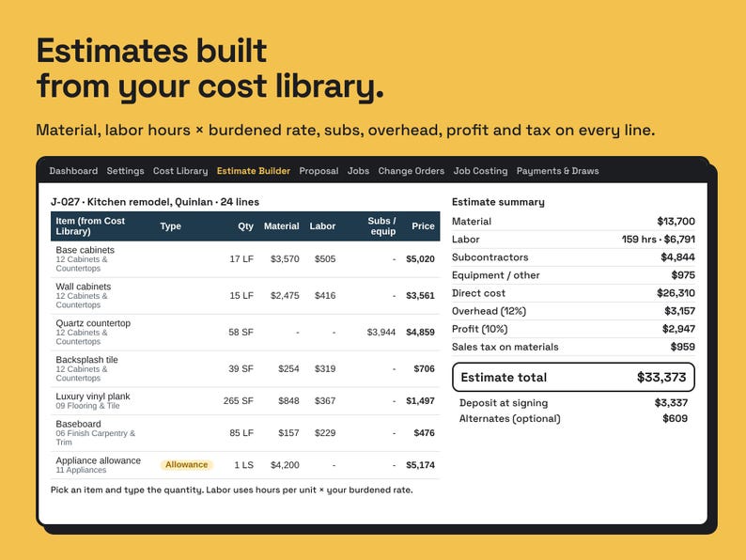Image resolution: width=746 pixels, height=560 pixels.
Task: Click the Quartz countertop item
Action: tap(93, 323)
